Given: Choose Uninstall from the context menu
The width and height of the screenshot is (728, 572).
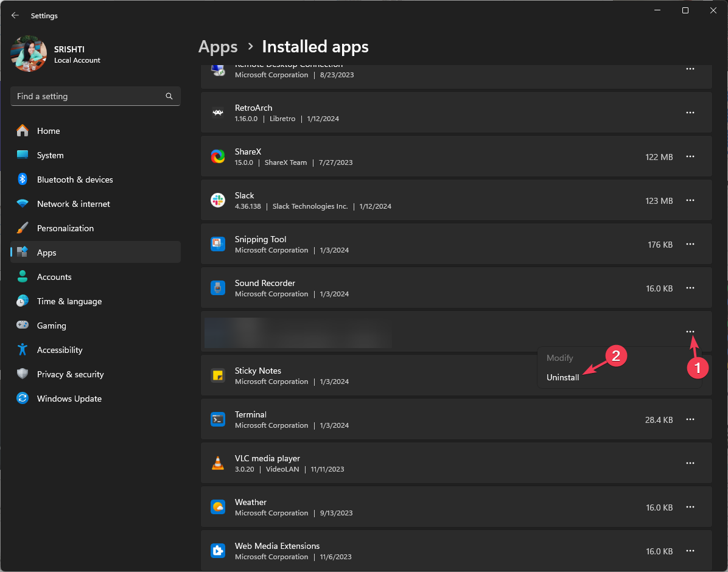Looking at the screenshot, I should point(562,377).
